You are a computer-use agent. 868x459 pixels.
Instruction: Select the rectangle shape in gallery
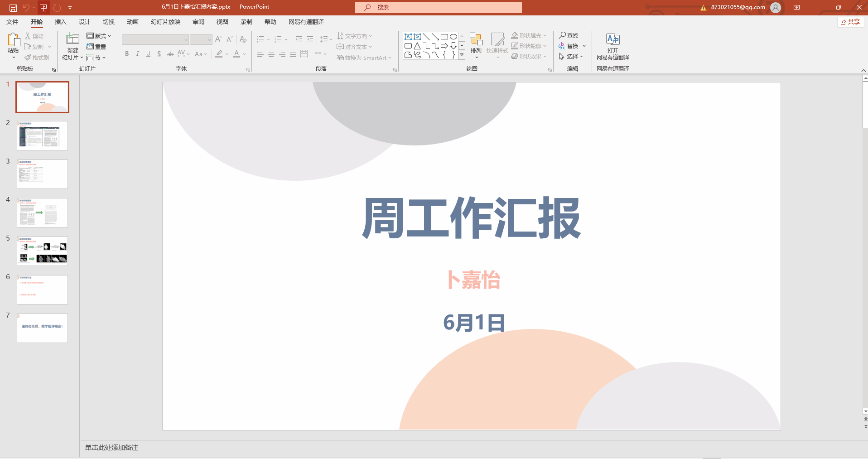coord(444,37)
